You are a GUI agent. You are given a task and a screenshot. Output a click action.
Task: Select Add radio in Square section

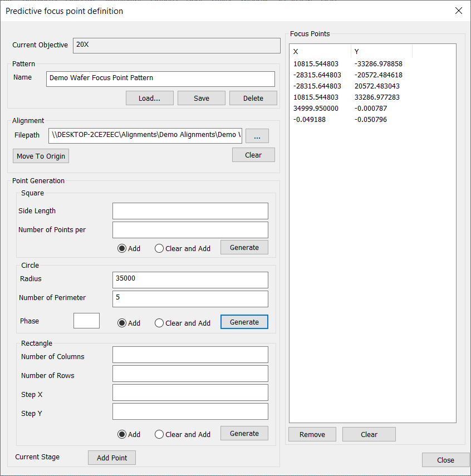point(122,248)
